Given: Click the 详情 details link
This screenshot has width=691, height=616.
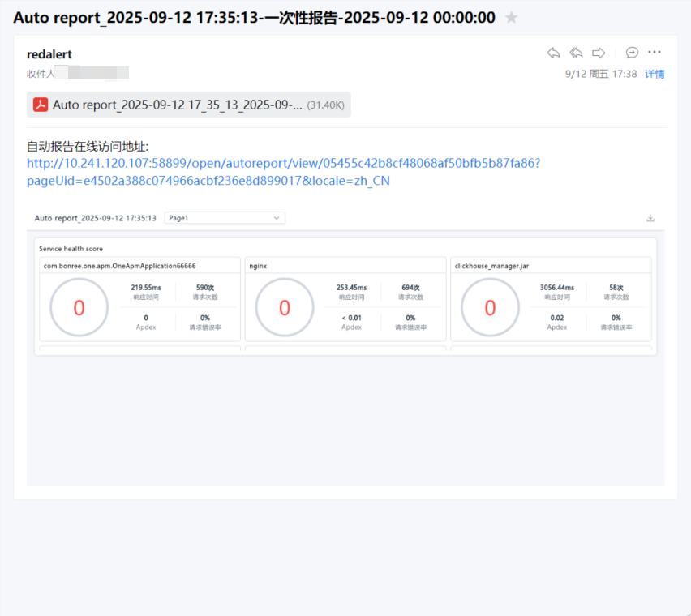Looking at the screenshot, I should point(655,74).
